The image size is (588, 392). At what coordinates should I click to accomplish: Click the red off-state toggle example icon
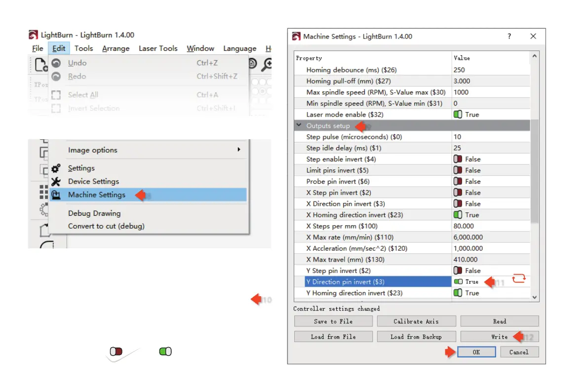tap(116, 352)
